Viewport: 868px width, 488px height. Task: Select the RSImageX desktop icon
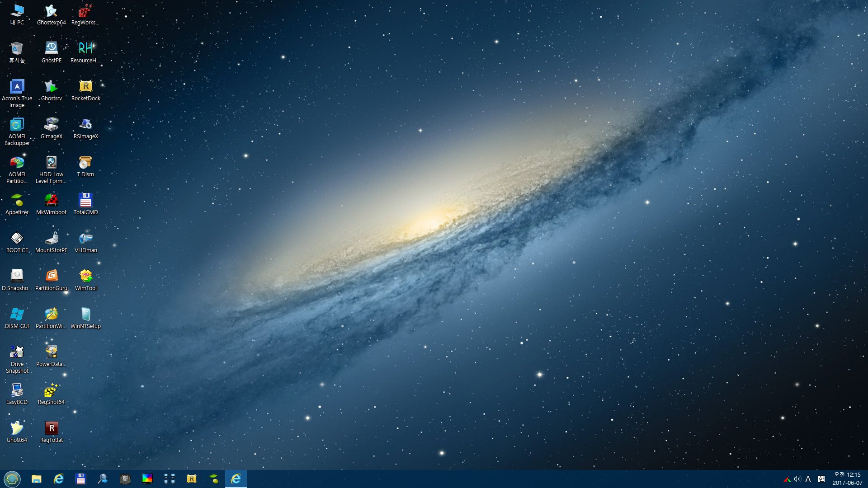click(x=86, y=128)
